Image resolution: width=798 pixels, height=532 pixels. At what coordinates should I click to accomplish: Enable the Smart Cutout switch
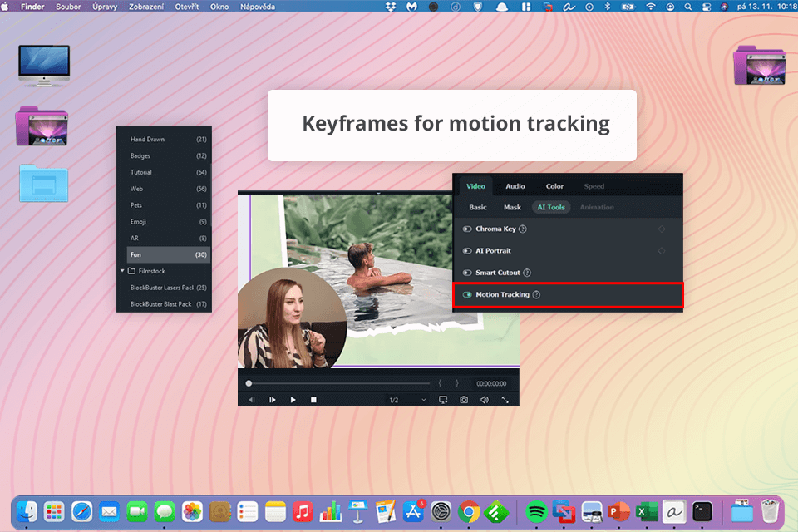click(x=466, y=273)
